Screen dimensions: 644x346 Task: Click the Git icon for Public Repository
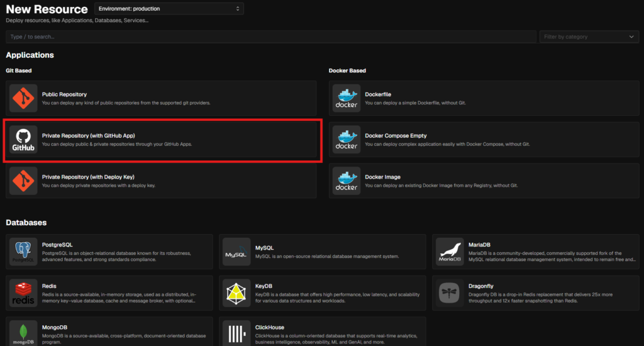pos(23,98)
